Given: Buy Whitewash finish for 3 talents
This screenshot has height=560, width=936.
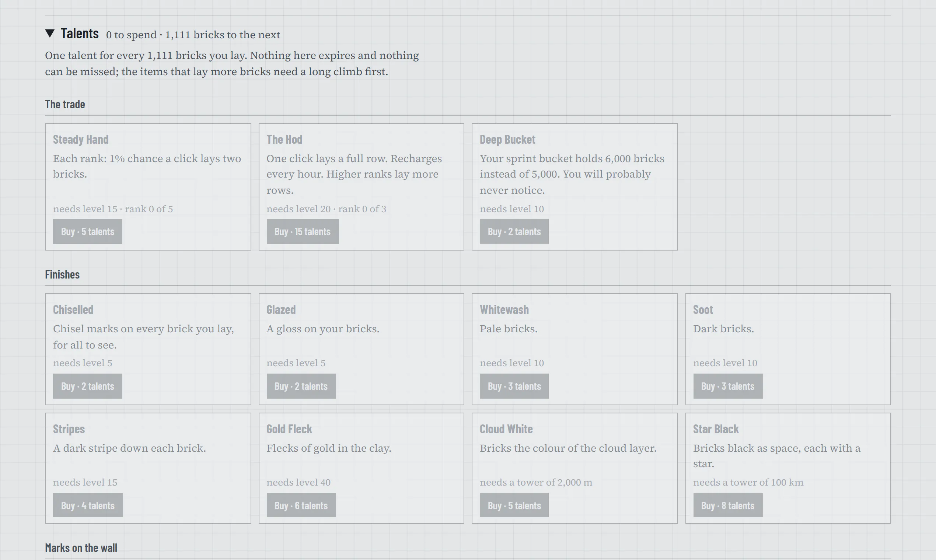Looking at the screenshot, I should coord(514,386).
